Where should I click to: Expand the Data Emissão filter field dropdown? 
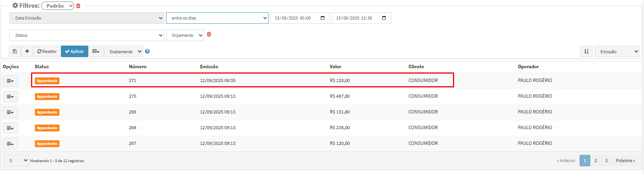87,18
